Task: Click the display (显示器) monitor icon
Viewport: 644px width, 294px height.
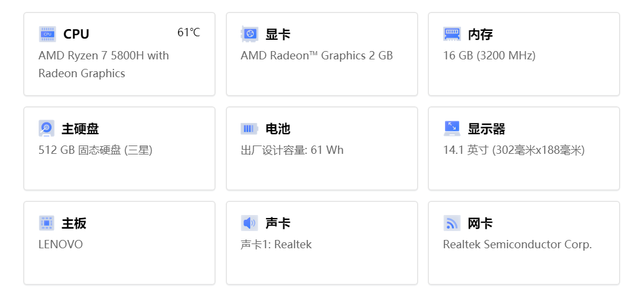Action: click(x=452, y=128)
